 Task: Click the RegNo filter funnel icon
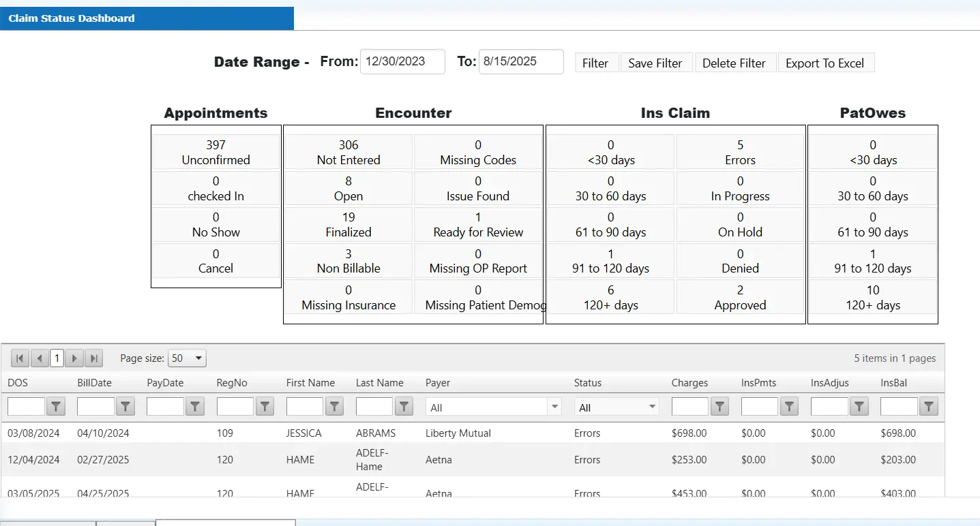click(265, 407)
